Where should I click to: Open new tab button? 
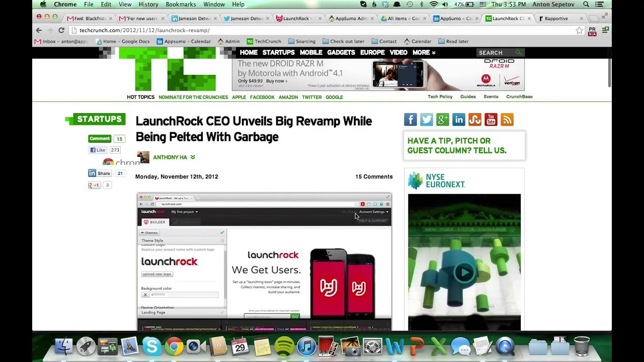(x=594, y=19)
